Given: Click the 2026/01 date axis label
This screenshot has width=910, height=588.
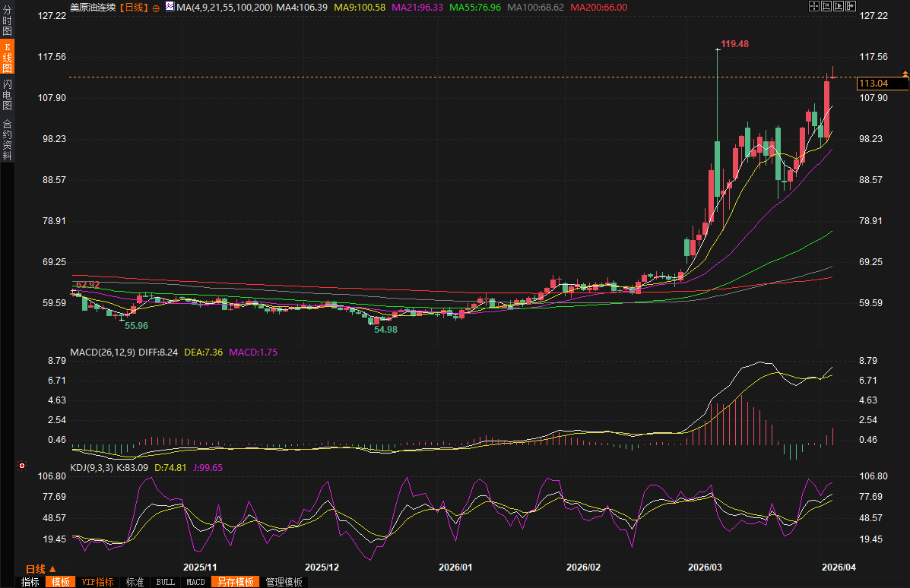Looking at the screenshot, I should coord(455,567).
